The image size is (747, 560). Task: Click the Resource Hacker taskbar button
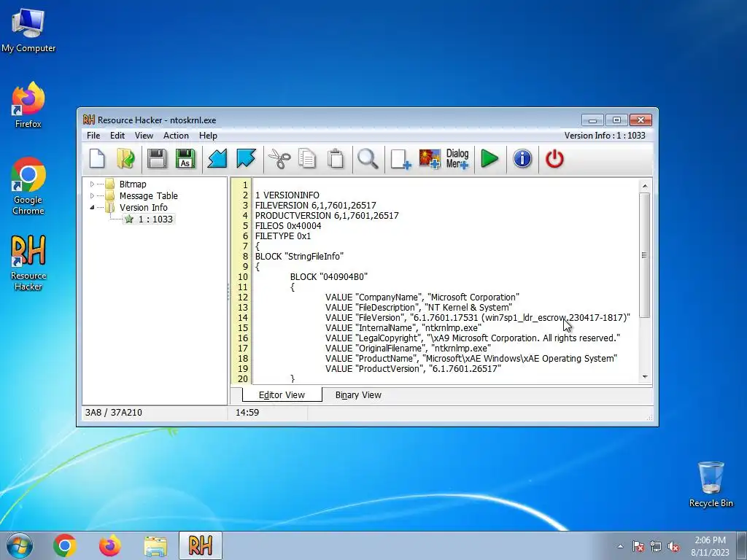pos(200,545)
